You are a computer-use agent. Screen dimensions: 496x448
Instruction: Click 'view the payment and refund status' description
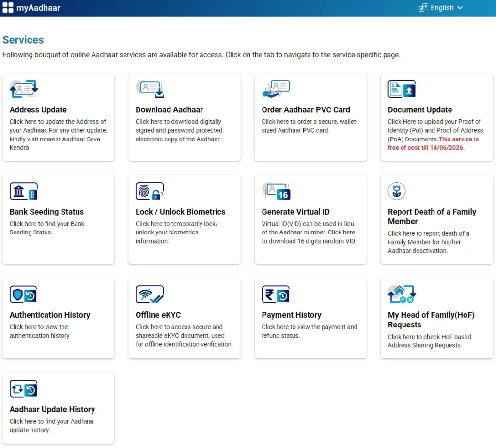coord(310,331)
